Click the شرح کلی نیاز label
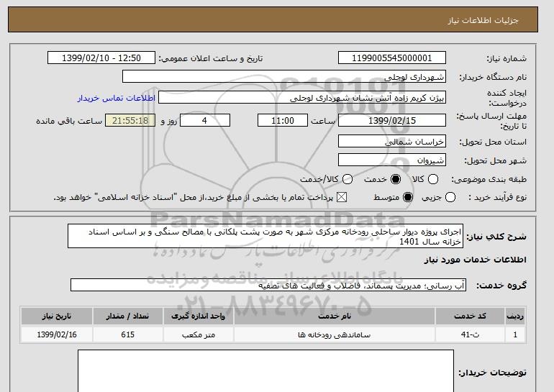 (496, 236)
